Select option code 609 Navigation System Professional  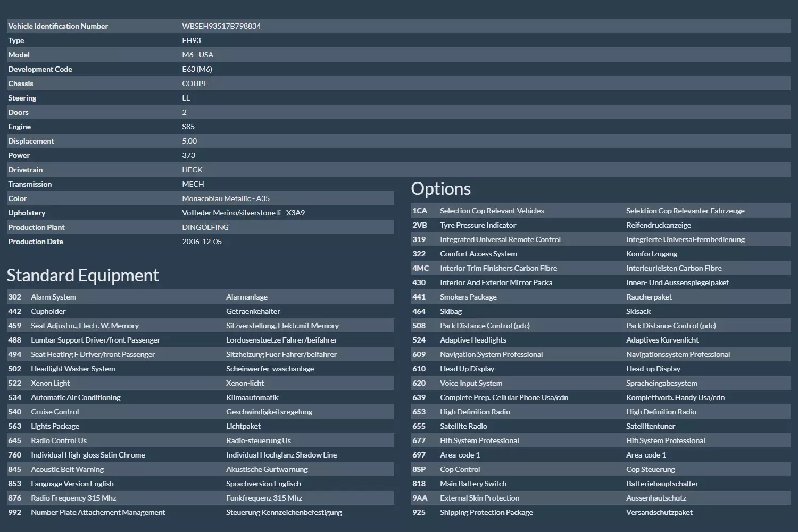coord(491,354)
